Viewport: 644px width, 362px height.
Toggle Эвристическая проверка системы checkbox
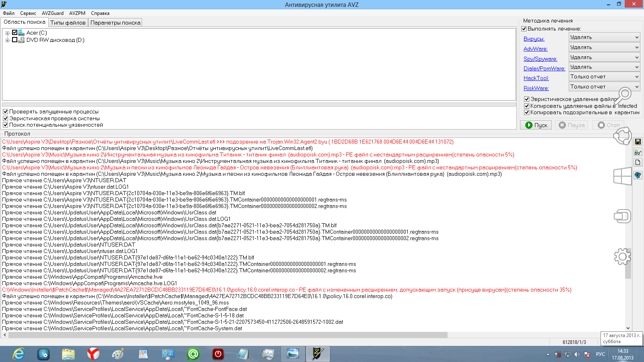point(6,119)
